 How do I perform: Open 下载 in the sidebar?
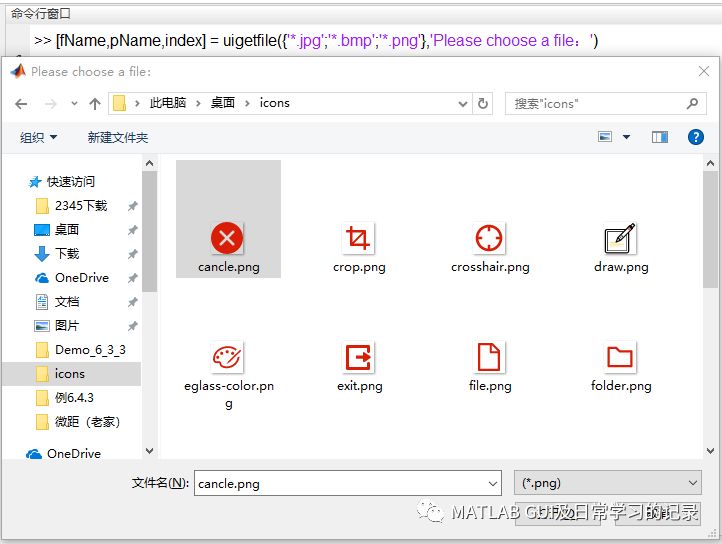coord(67,253)
